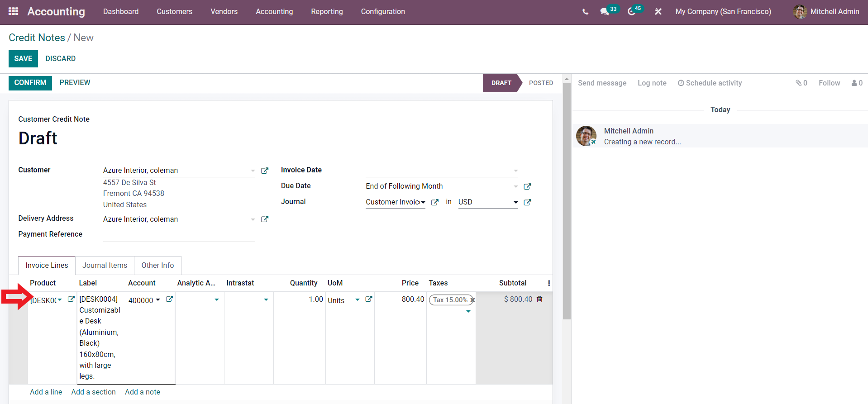
Task: Open the USD currency dropdown
Action: coord(515,202)
